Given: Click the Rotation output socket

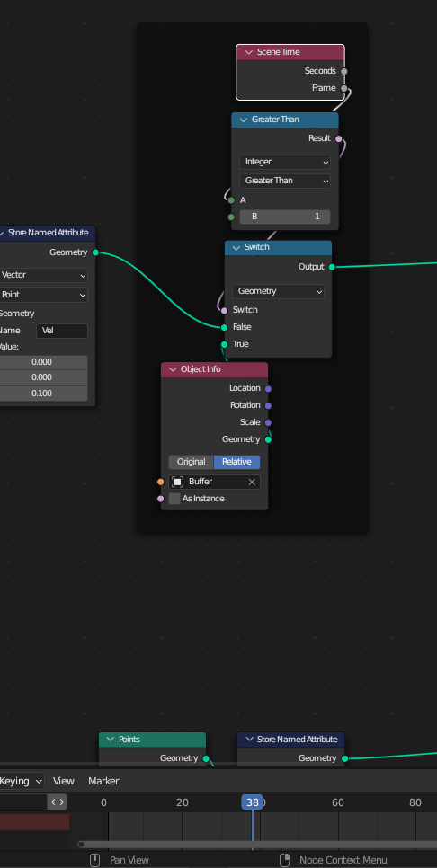Looking at the screenshot, I should coord(268,406).
